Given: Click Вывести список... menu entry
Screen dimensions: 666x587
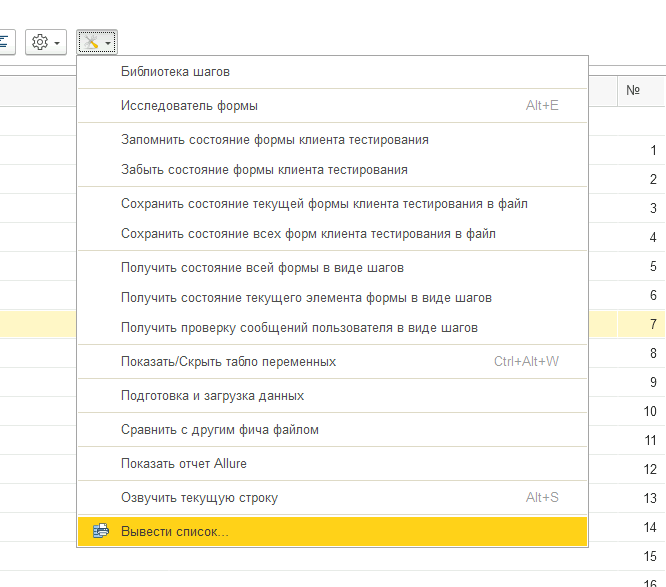Looking at the screenshot, I should [x=332, y=531].
